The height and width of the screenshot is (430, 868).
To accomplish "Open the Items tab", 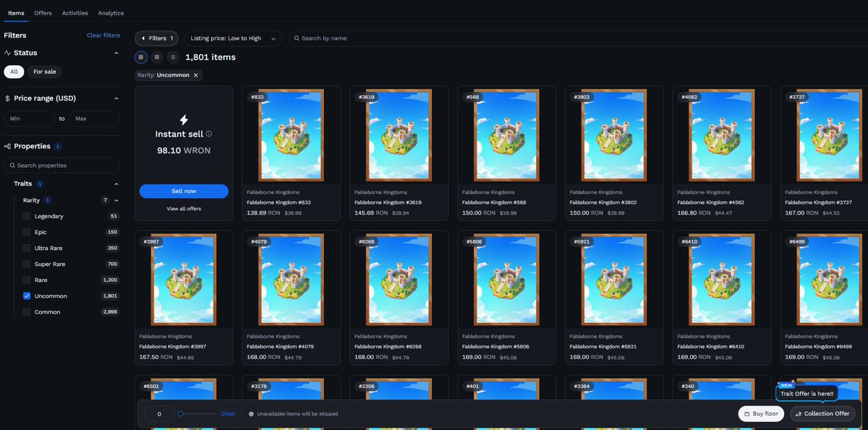I will [16, 13].
